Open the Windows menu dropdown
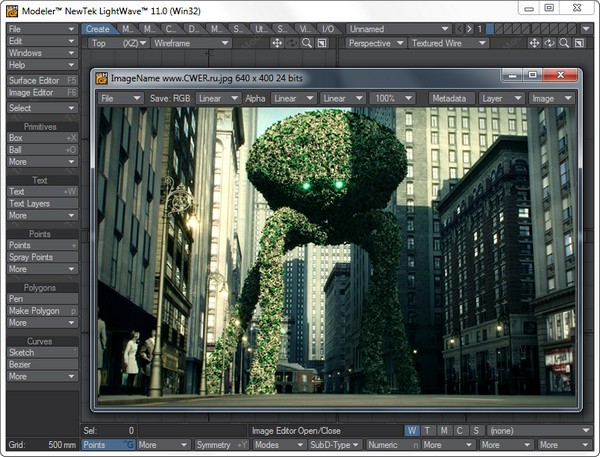The image size is (600, 457). tap(42, 53)
